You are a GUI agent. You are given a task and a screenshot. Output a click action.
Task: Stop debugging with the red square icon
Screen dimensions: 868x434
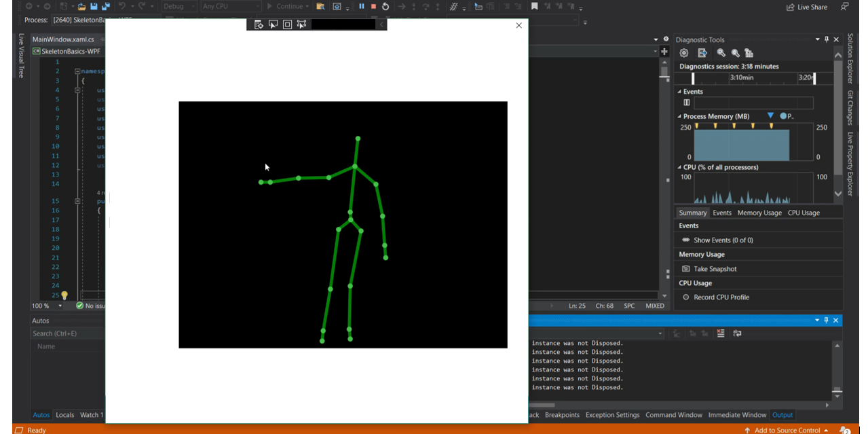click(374, 6)
